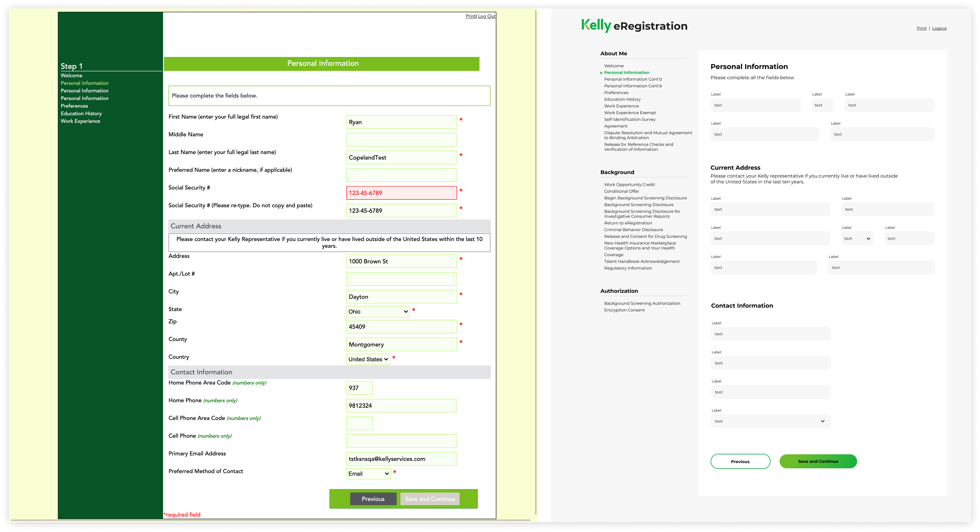Select Release and Consent for Drug Screening
The image size is (980, 532).
point(645,236)
